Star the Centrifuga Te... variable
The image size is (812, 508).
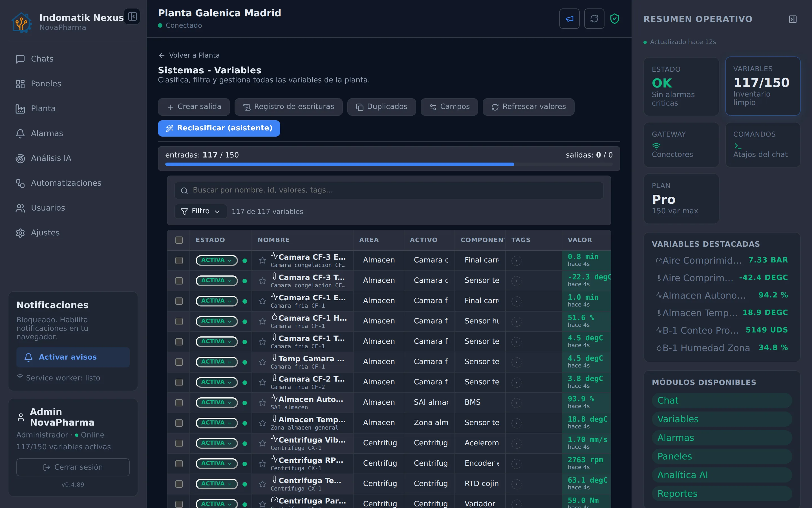262,484
